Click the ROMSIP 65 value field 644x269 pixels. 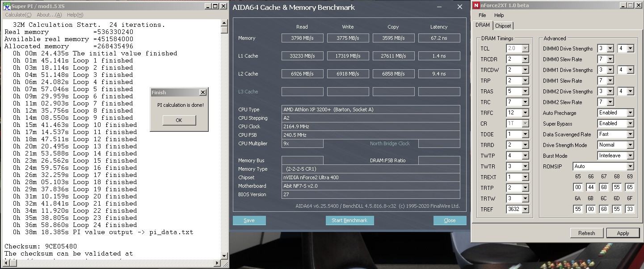click(578, 187)
